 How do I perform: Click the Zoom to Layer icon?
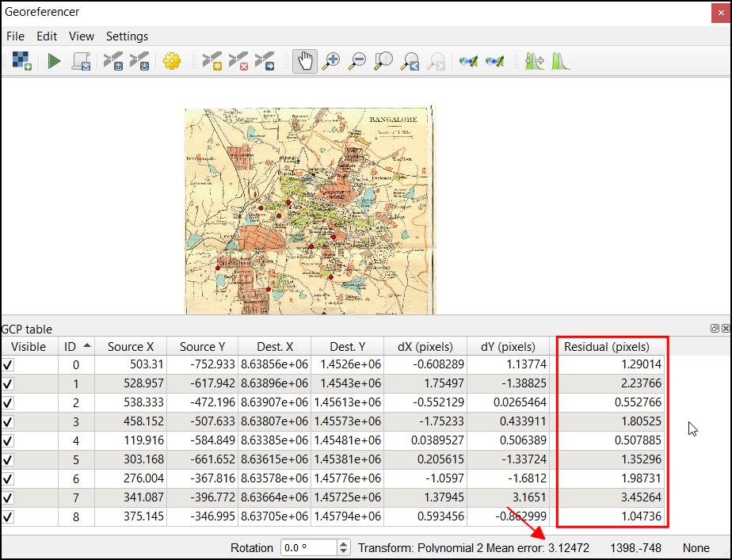tap(383, 61)
